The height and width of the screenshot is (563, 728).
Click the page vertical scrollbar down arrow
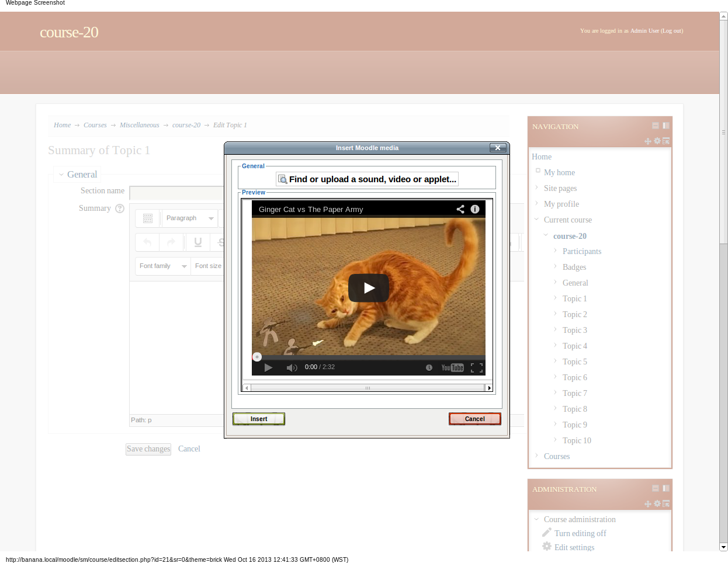(723, 547)
